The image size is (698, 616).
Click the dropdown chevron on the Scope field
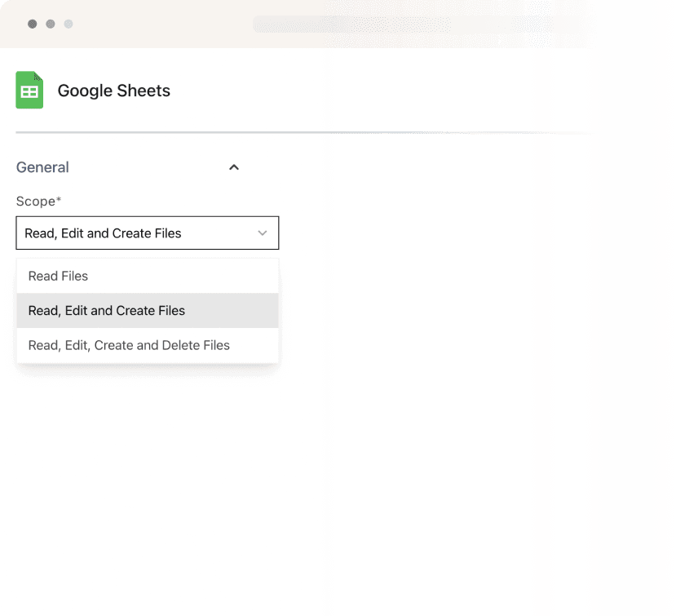(x=263, y=233)
